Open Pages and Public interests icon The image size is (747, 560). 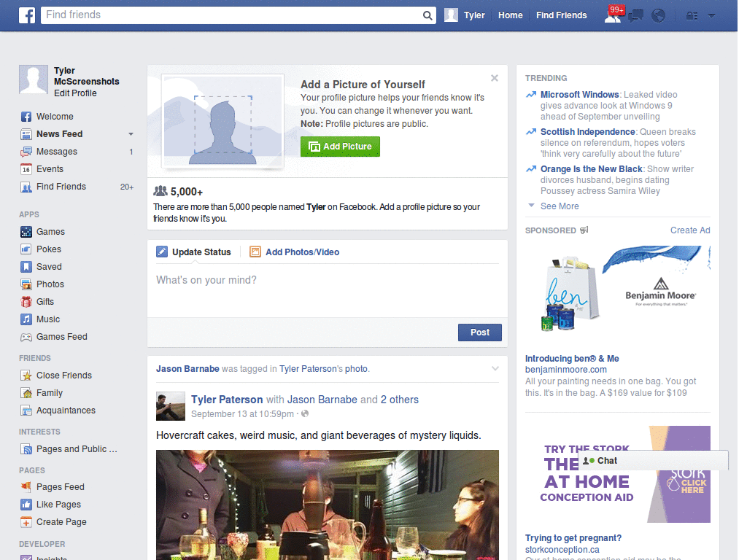(26, 449)
